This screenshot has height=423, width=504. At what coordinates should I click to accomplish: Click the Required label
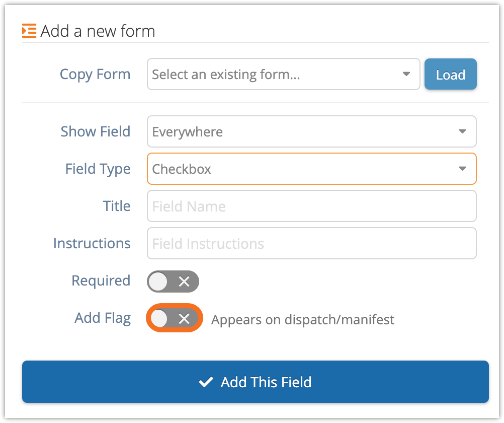click(x=101, y=280)
